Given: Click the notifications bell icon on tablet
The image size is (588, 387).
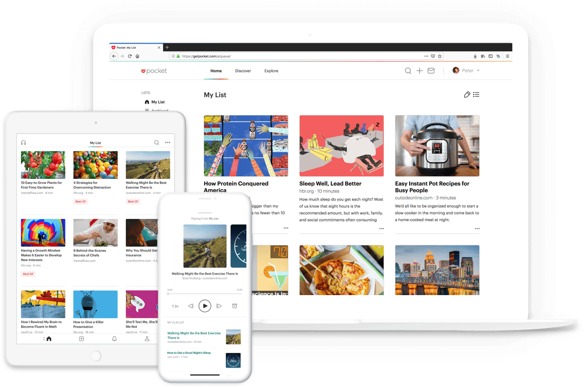Looking at the screenshot, I should [x=115, y=338].
